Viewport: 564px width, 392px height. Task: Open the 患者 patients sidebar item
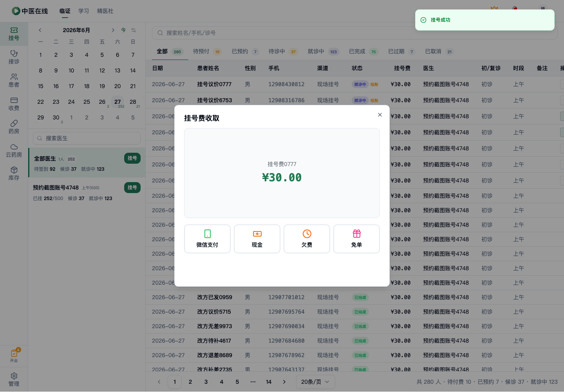click(14, 81)
